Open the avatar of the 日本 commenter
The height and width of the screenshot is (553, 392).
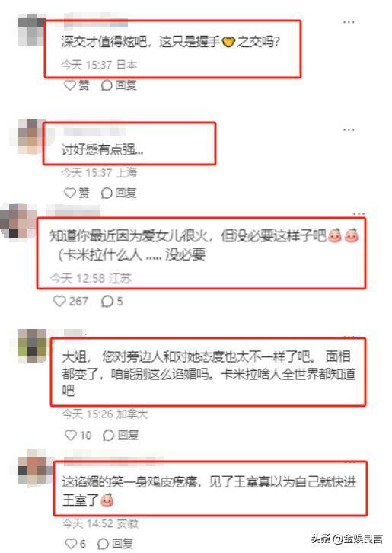32,29
